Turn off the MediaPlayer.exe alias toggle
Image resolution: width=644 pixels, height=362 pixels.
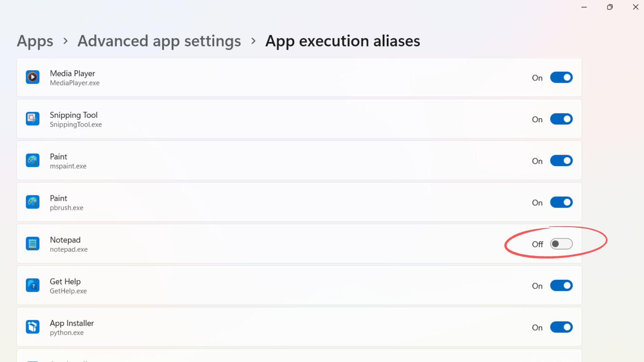(x=561, y=77)
